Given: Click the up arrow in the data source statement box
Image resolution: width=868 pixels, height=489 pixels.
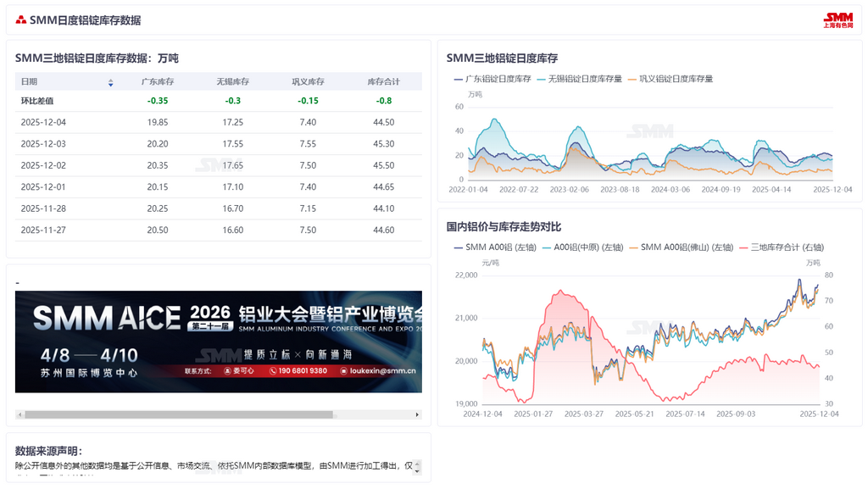Looking at the screenshot, I should coord(417,464).
